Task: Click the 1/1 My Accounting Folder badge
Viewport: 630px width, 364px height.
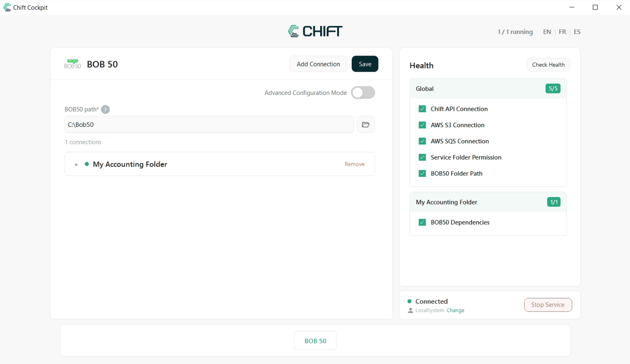Action: (554, 202)
